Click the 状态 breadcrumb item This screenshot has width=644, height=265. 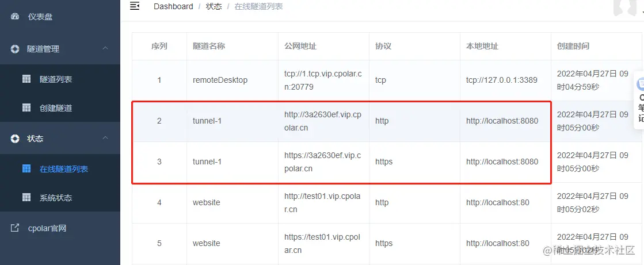click(214, 6)
